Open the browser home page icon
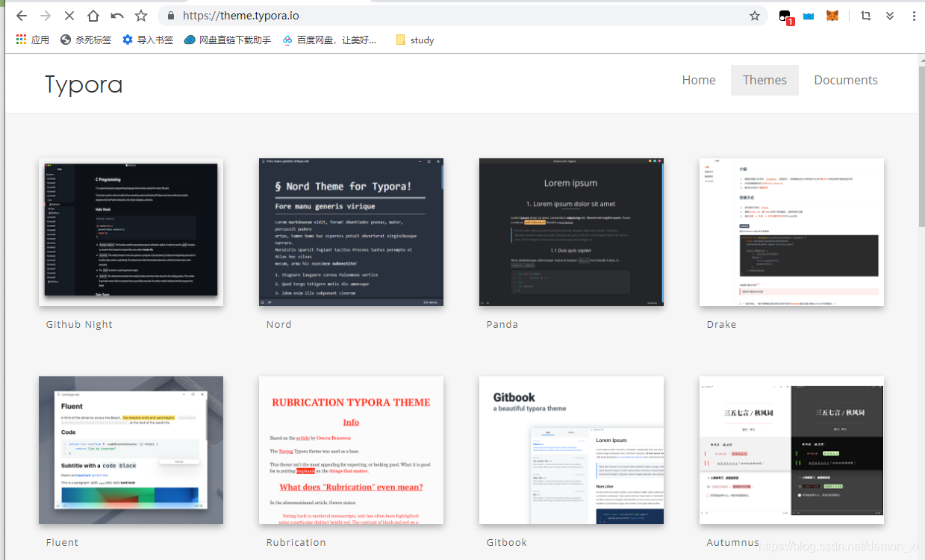 (93, 16)
